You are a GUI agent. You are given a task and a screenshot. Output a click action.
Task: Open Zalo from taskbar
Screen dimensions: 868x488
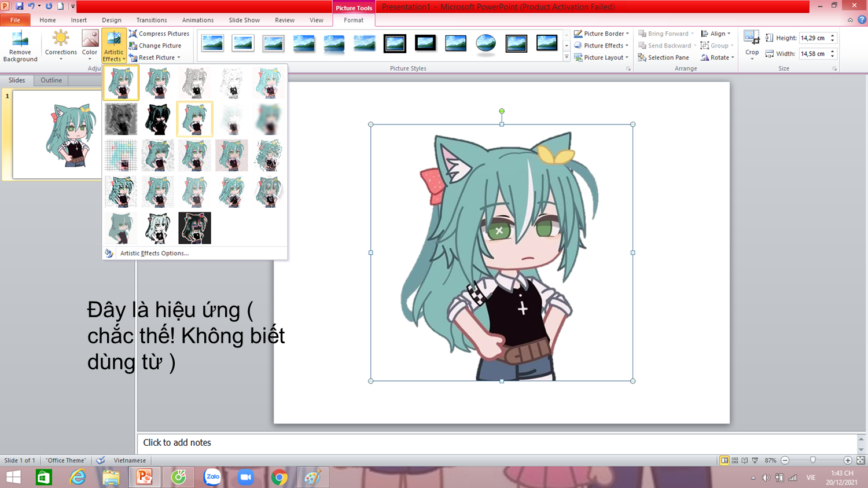pyautogui.click(x=212, y=478)
